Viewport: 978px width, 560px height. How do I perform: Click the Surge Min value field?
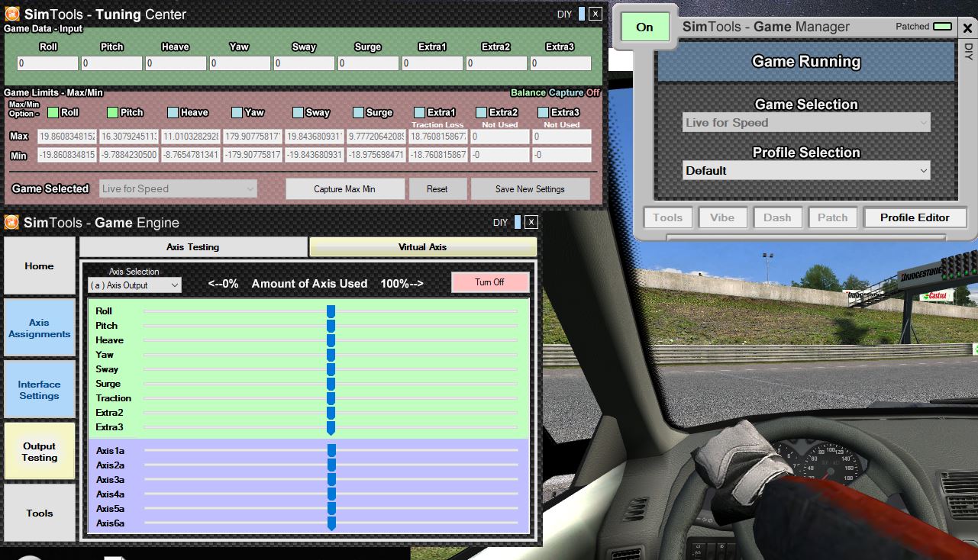point(376,155)
